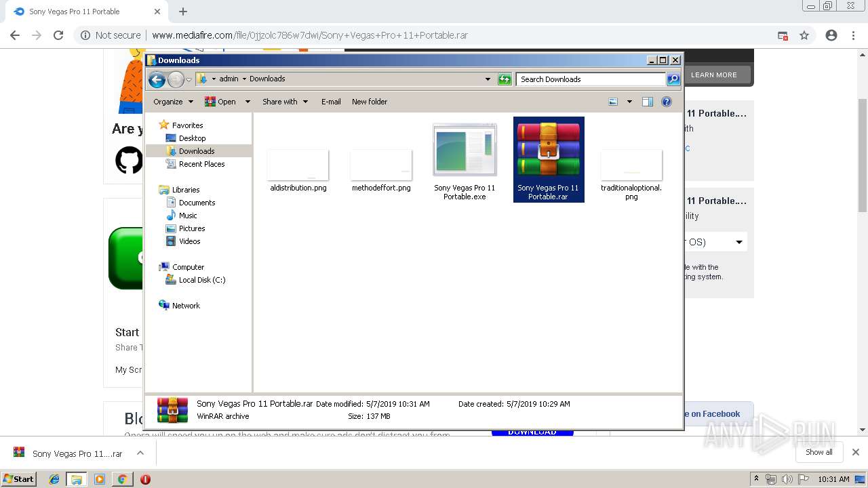Select Desktop in navigation pane
868x488 pixels.
192,138
